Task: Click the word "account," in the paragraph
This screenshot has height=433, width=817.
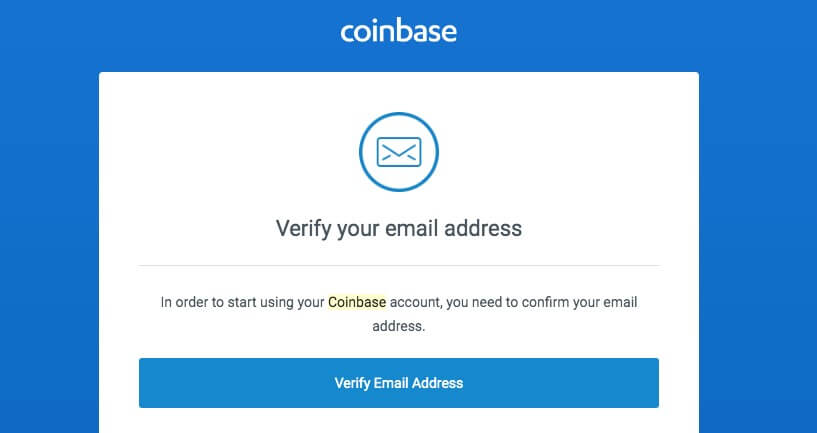Action: 416,302
